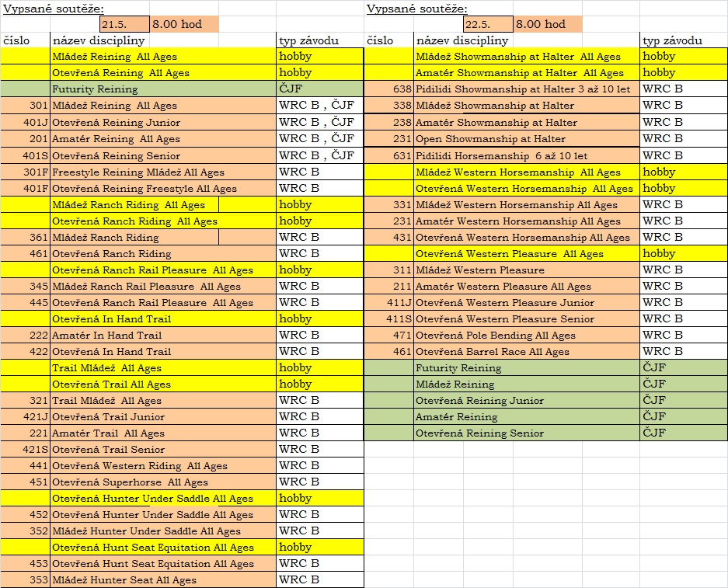Screen dimensions: 728x588
Task: Select number cell 631
Action: [x=389, y=155]
